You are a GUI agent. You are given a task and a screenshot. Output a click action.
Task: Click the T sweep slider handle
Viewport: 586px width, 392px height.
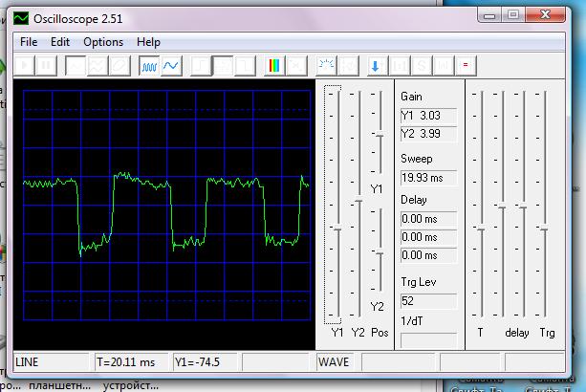481,228
